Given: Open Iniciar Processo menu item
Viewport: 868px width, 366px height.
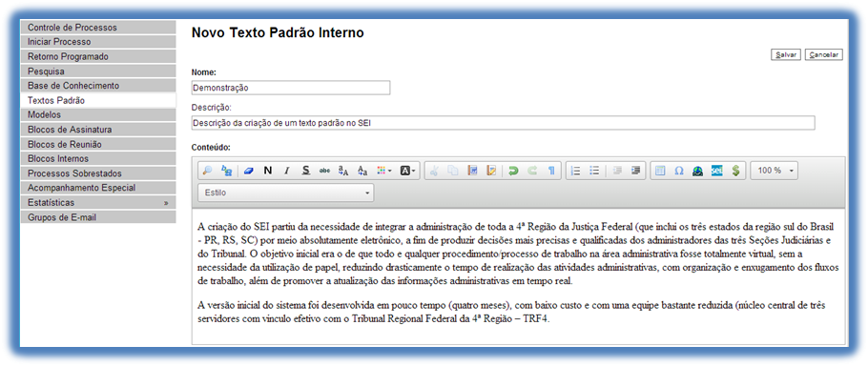Looking at the screenshot, I should pos(98,42).
